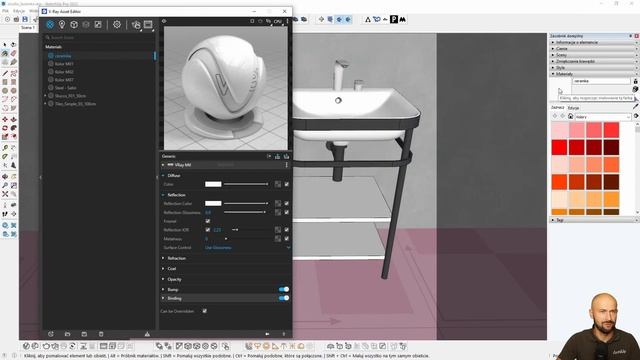Switch off the Binding toggle

coord(284,298)
